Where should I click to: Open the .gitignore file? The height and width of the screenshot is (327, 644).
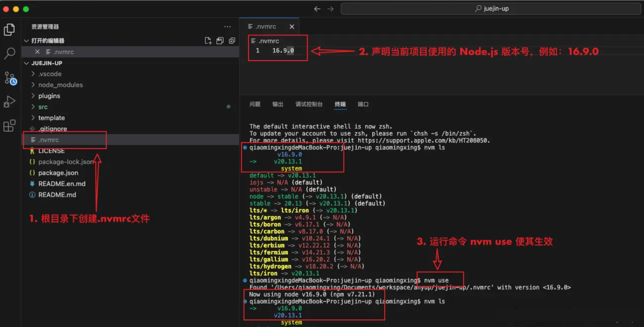tap(130, 129)
